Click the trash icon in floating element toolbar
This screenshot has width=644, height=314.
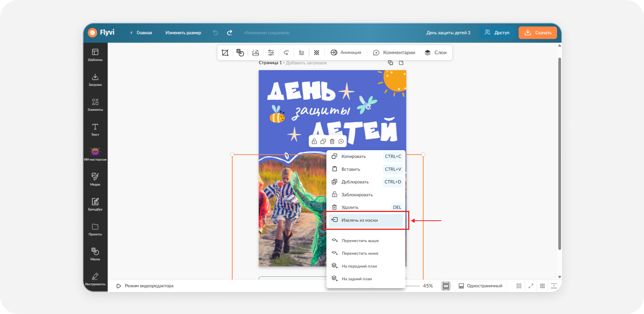click(332, 141)
